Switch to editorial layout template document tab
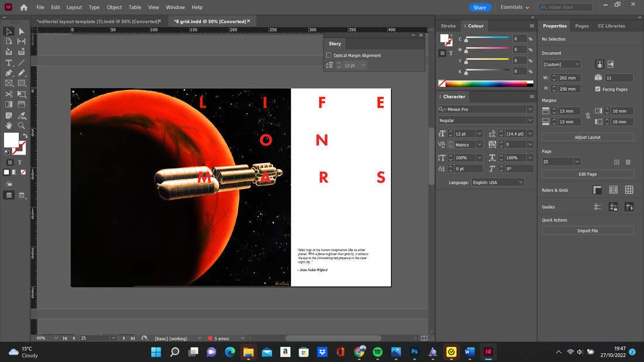Screen dimensions: 644x362 [97, 21]
